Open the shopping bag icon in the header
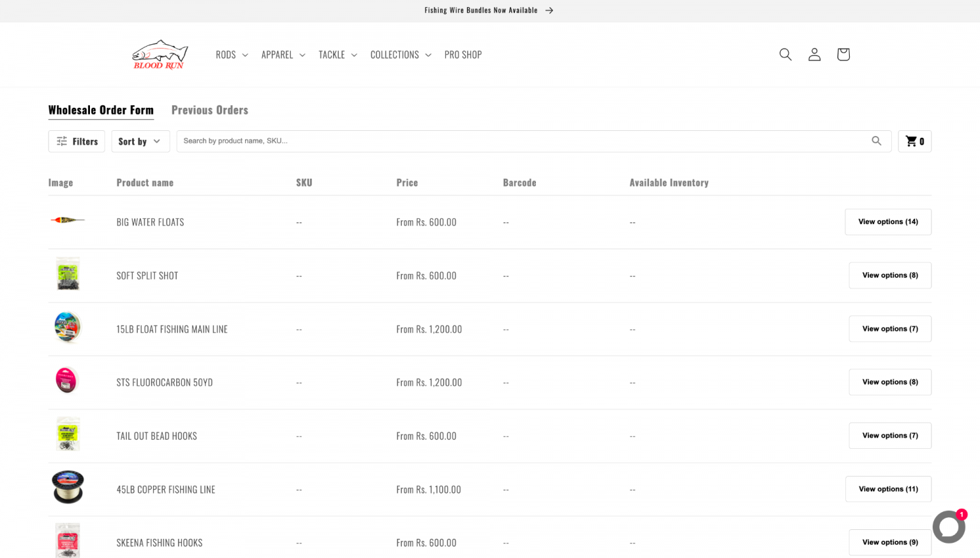The width and height of the screenshot is (980, 558). point(843,54)
